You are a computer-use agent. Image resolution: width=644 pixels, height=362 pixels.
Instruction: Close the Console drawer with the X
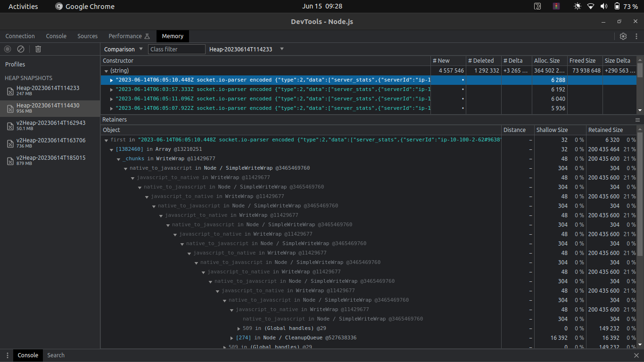tap(637, 355)
